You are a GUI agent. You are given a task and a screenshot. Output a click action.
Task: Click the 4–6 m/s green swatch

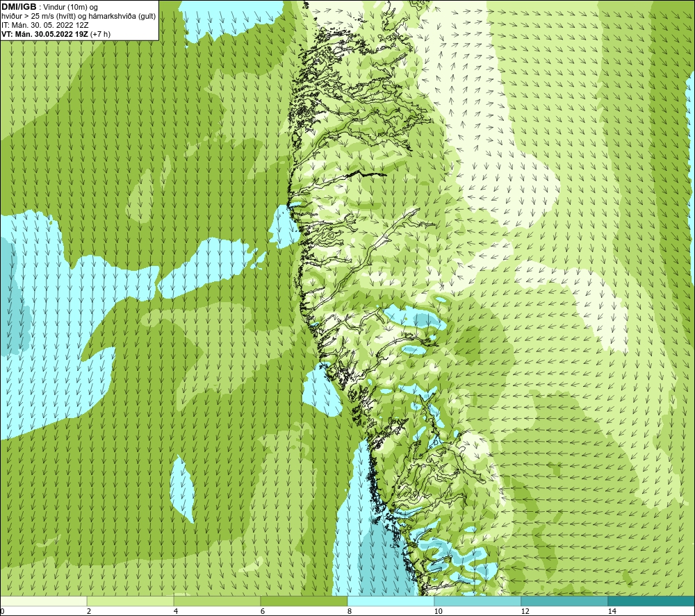pyautogui.click(x=217, y=601)
